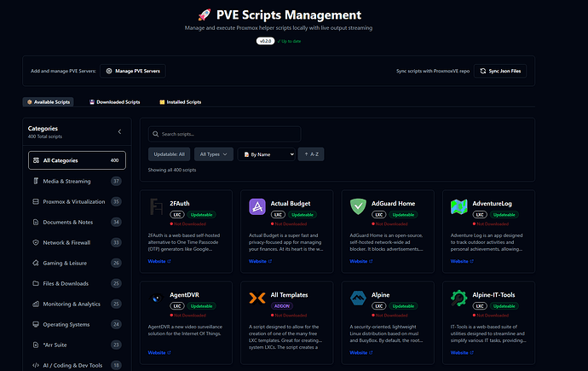Collapse the Categories sidebar with chevron
Viewport: 588px width, 371px height.
(119, 131)
